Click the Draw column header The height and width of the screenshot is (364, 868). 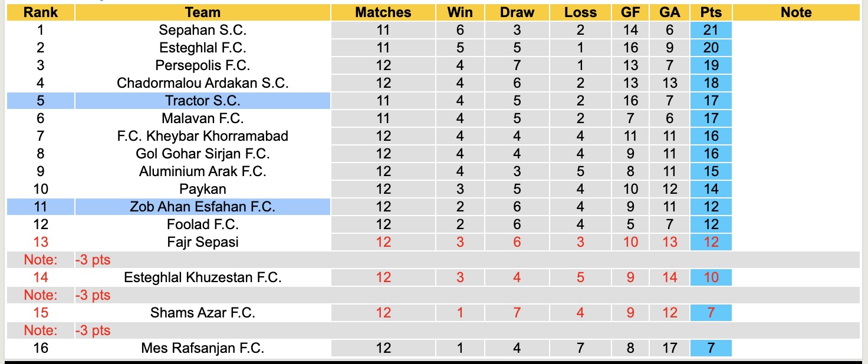click(x=517, y=12)
